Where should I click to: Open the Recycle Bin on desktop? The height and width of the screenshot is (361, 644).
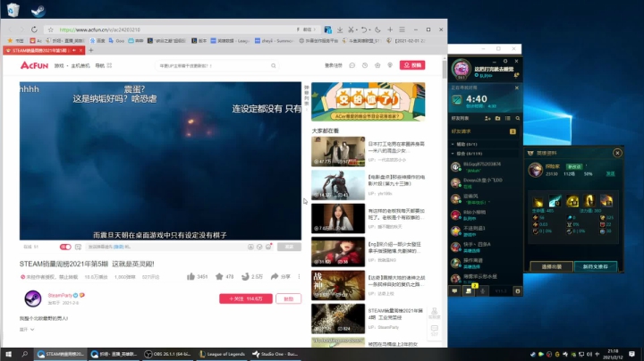point(13,10)
